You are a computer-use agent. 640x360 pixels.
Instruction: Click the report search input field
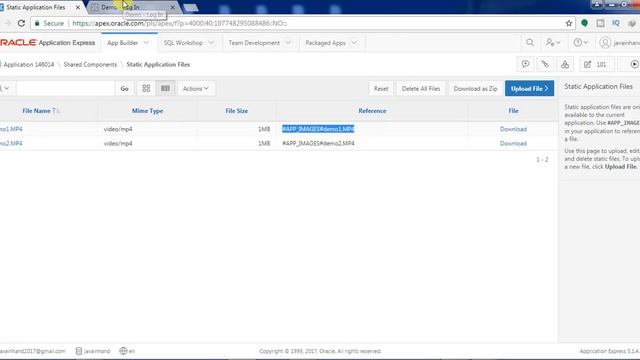pyautogui.click(x=65, y=88)
